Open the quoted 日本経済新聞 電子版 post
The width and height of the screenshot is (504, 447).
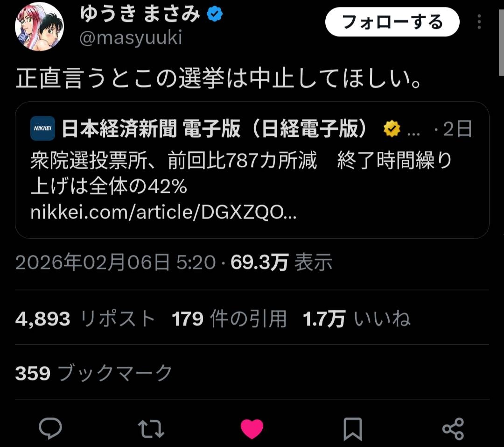(252, 170)
